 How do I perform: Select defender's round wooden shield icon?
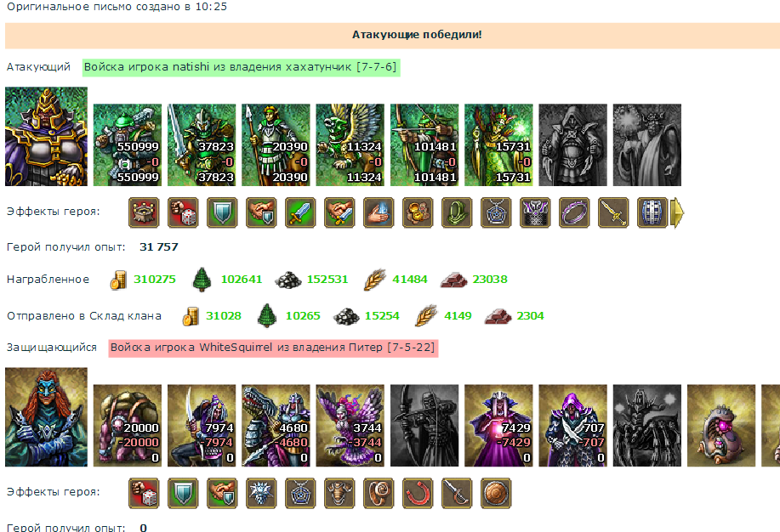click(496, 493)
